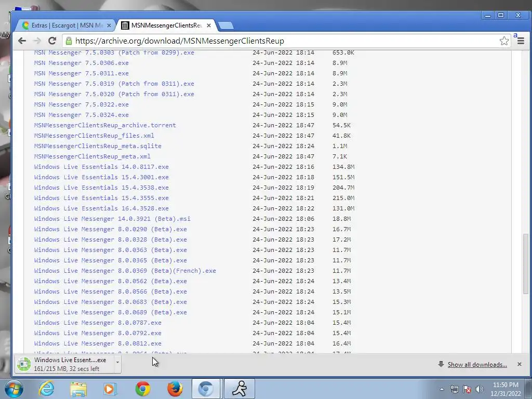Image resolution: width=532 pixels, height=399 pixels.
Task: Download MSN Messenger 7.5.0324.exe
Action: click(82, 115)
